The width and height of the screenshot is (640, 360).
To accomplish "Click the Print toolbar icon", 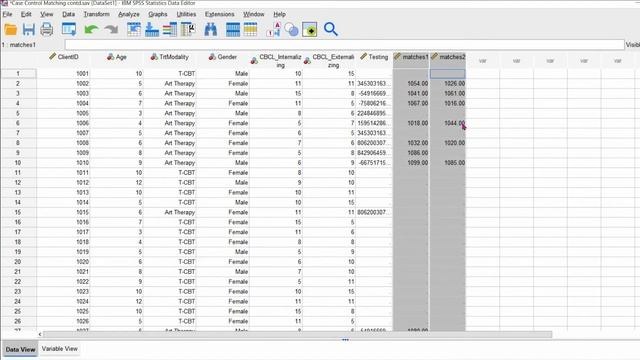I will point(47,29).
